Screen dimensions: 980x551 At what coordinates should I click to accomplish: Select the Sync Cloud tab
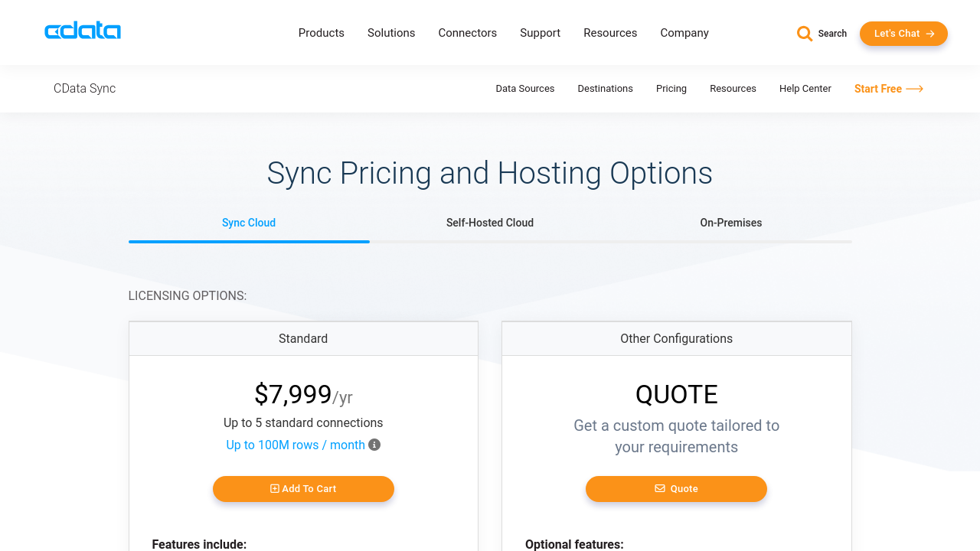[249, 223]
